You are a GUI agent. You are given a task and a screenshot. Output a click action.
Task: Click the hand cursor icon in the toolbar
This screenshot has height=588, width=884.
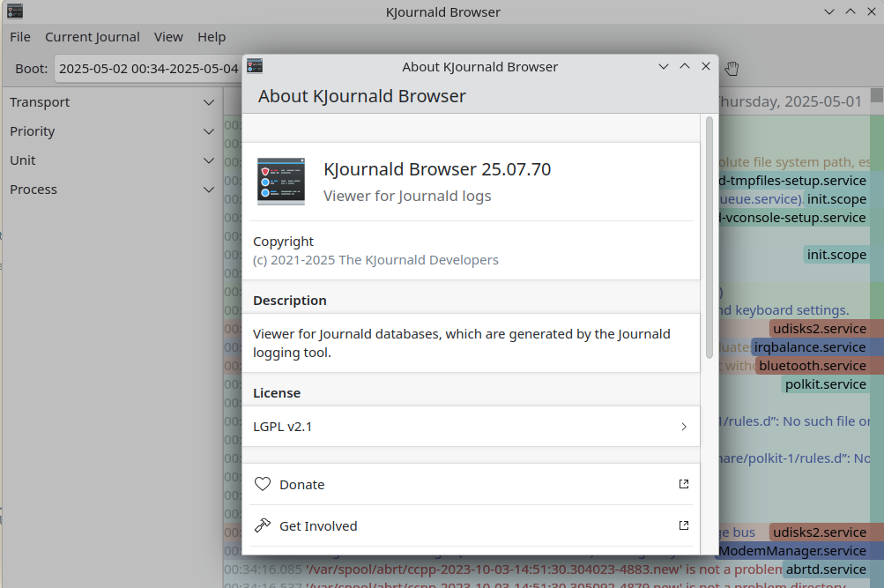pos(732,68)
